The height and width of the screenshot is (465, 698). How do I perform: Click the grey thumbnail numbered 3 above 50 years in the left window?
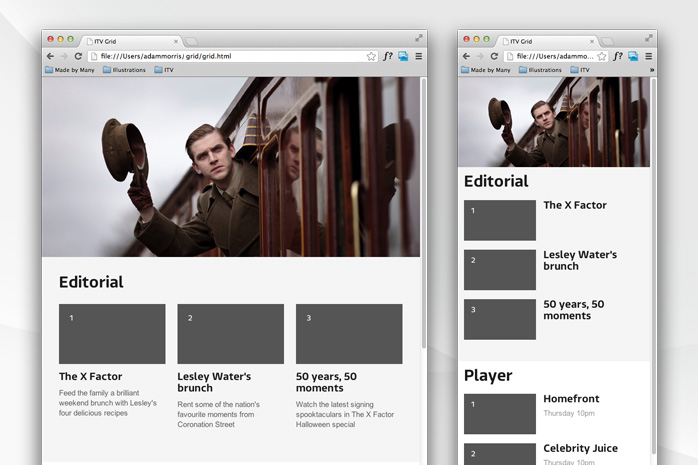(349, 334)
